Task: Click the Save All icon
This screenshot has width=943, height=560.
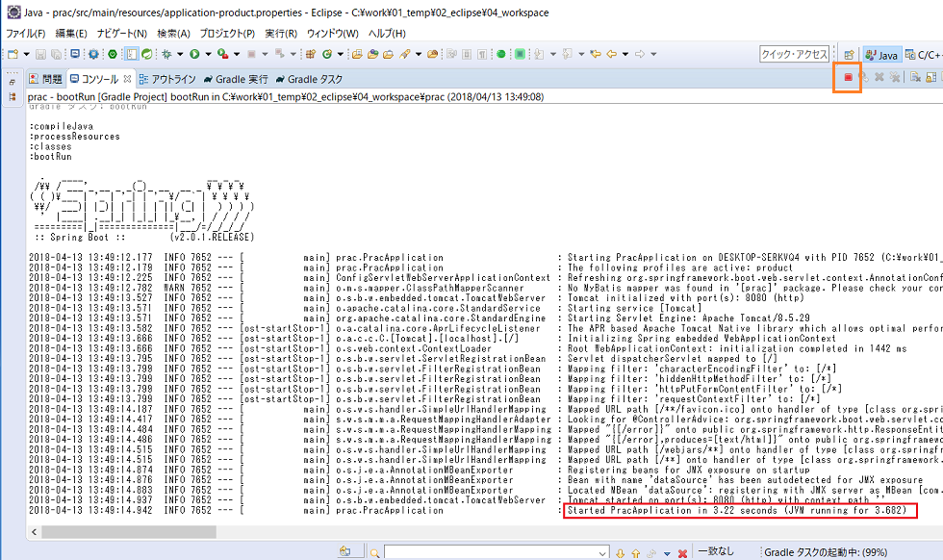Action: coord(57,55)
